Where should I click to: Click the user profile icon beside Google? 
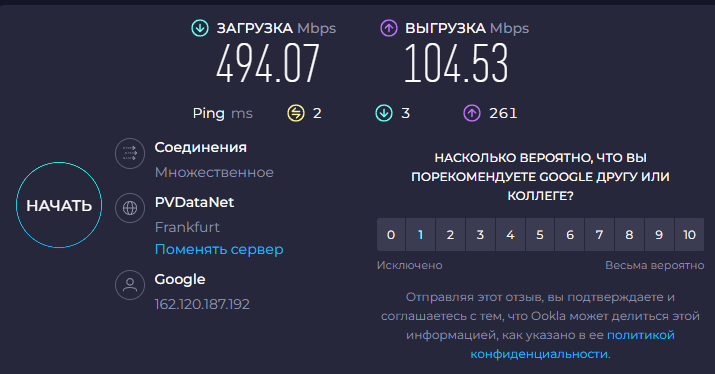click(x=130, y=285)
